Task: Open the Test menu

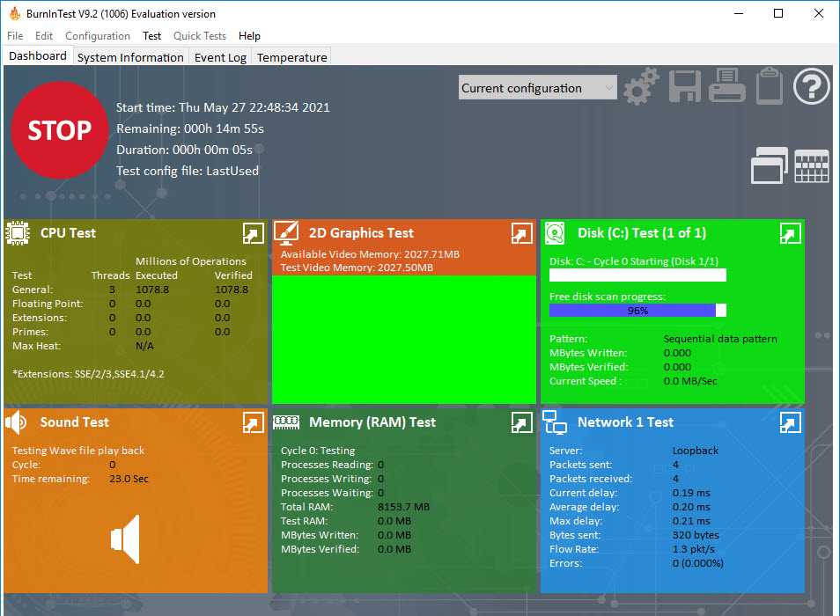Action: (x=152, y=36)
